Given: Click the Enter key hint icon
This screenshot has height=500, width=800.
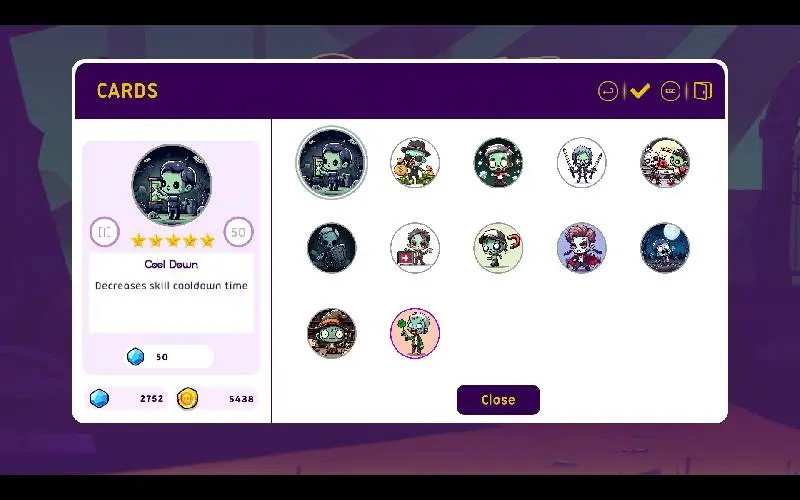Looking at the screenshot, I should [608, 92].
